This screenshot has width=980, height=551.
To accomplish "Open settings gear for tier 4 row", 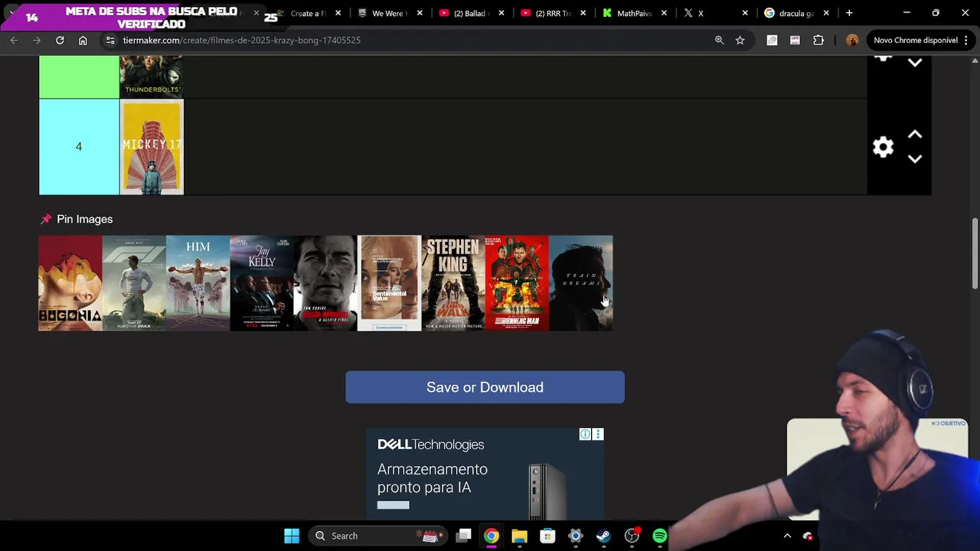I will (883, 147).
